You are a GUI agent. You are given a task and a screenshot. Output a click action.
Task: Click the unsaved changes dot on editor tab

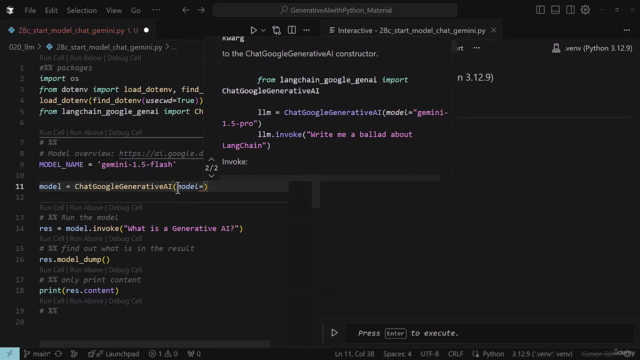pyautogui.click(x=146, y=30)
